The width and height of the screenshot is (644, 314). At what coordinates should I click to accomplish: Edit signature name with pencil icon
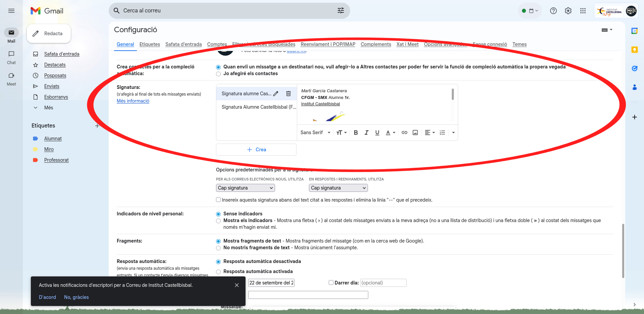(x=276, y=94)
